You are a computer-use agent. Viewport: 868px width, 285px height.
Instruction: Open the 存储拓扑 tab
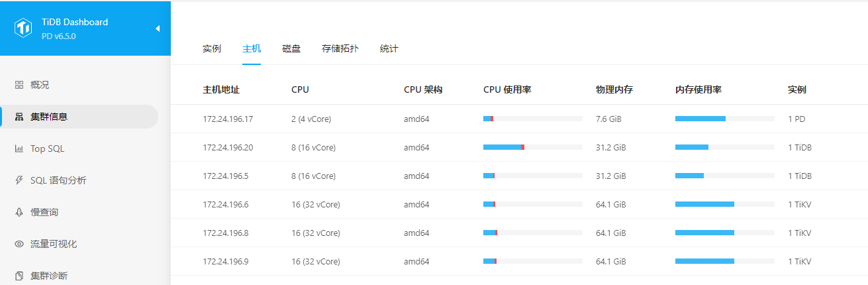point(340,49)
